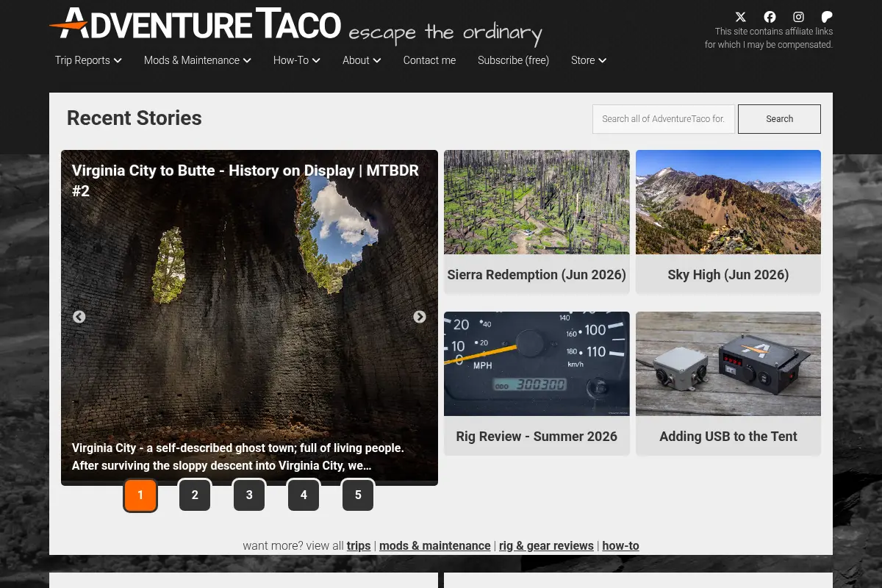View all trips link
This screenshot has height=588, width=882.
tap(359, 546)
